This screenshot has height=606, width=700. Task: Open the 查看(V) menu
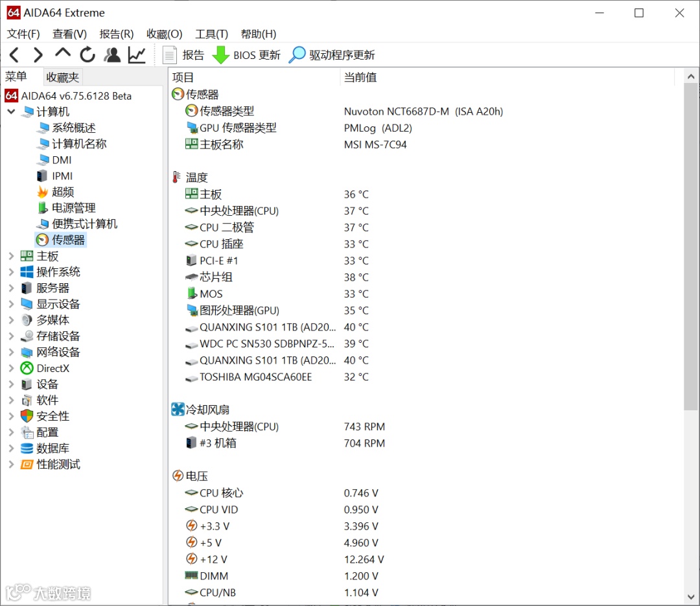69,34
